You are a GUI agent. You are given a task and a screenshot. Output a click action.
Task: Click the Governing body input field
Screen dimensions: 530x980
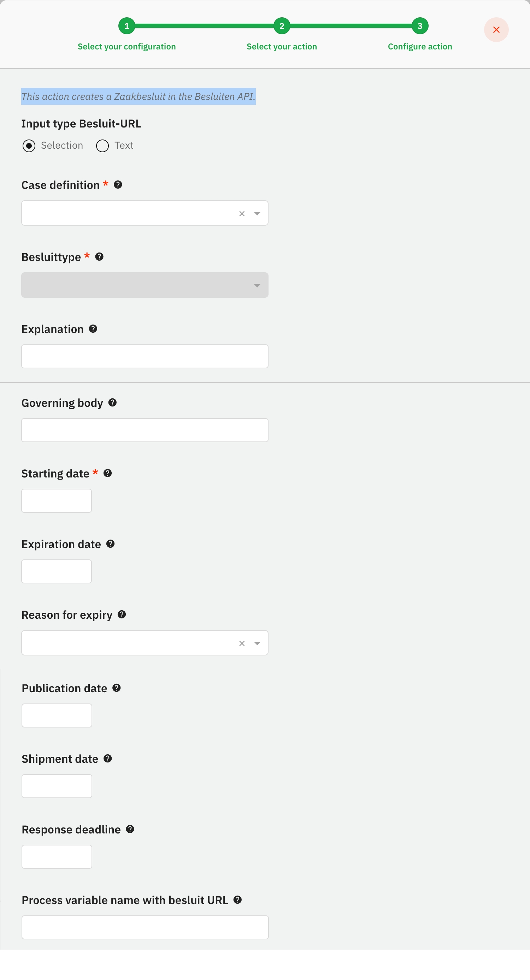click(145, 430)
